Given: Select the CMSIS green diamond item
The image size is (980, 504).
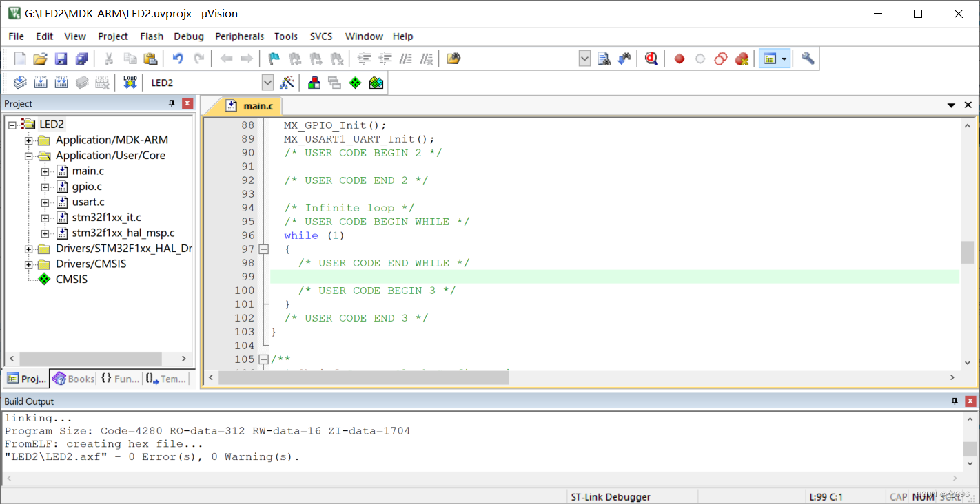Looking at the screenshot, I should pos(72,280).
